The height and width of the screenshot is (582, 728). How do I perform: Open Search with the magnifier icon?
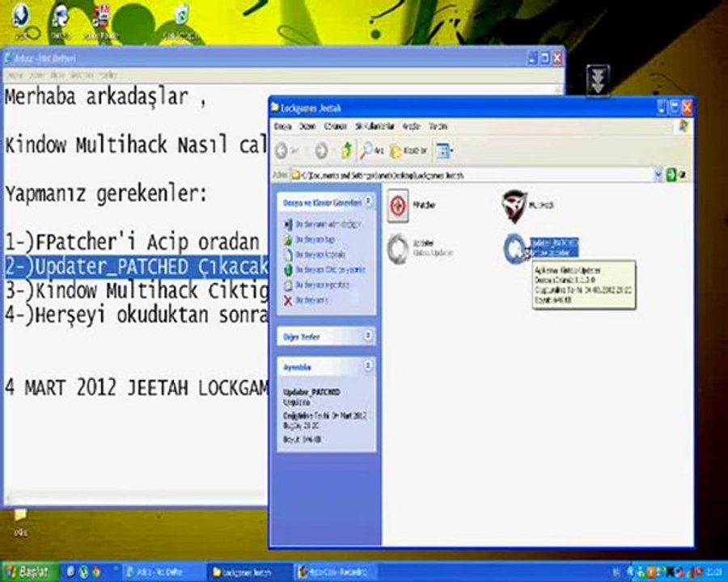coord(367,150)
